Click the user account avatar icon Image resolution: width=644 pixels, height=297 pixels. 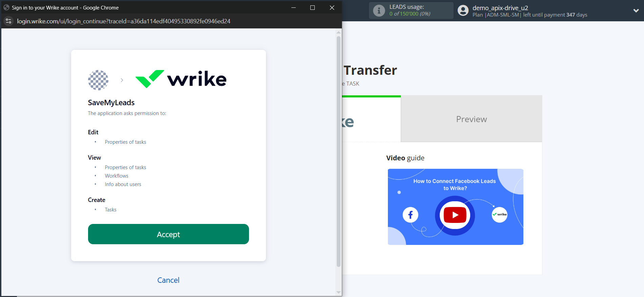pos(463,11)
